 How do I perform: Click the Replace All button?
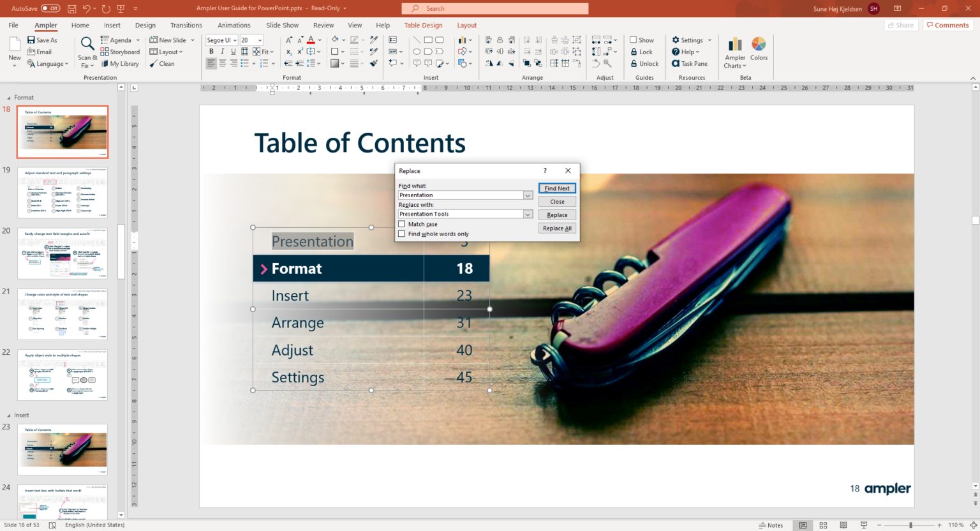556,228
